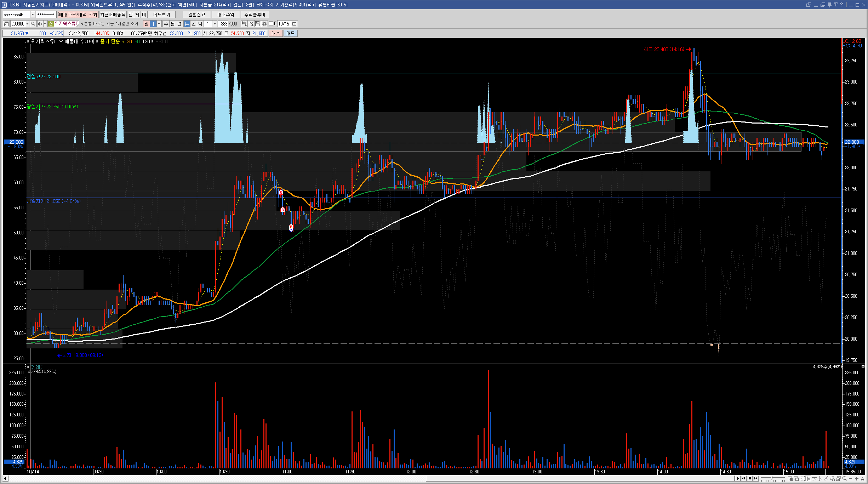Open the 일별잔고 tab
This screenshot has width=868, height=484.
196,15
